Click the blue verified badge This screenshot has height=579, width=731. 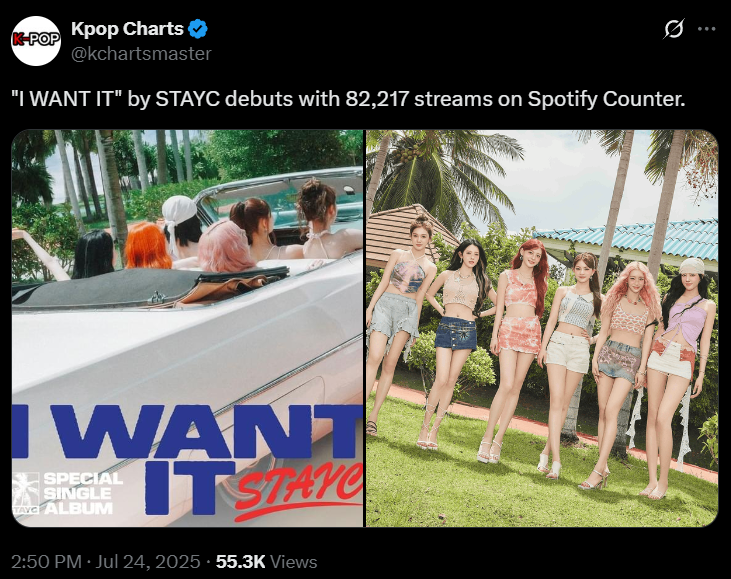click(198, 29)
